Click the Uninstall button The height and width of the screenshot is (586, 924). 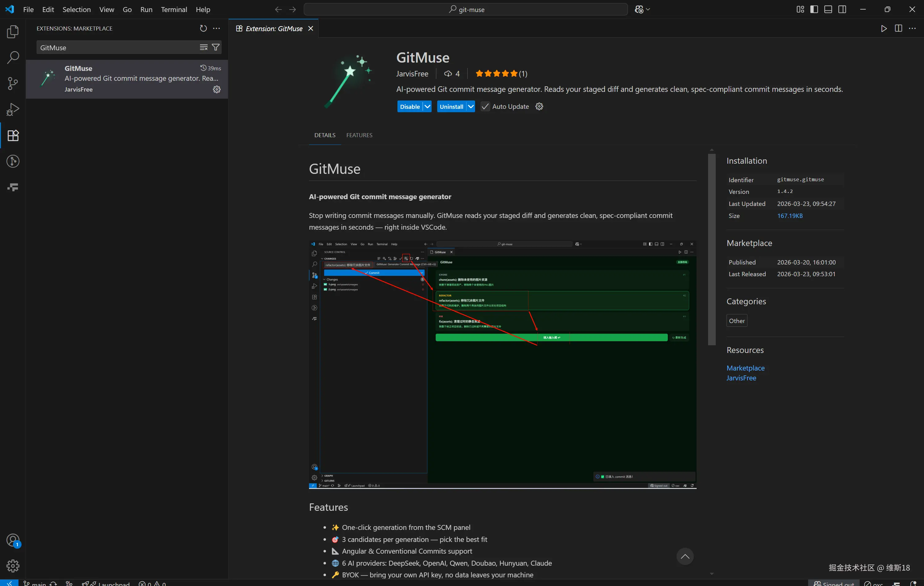pyautogui.click(x=451, y=107)
